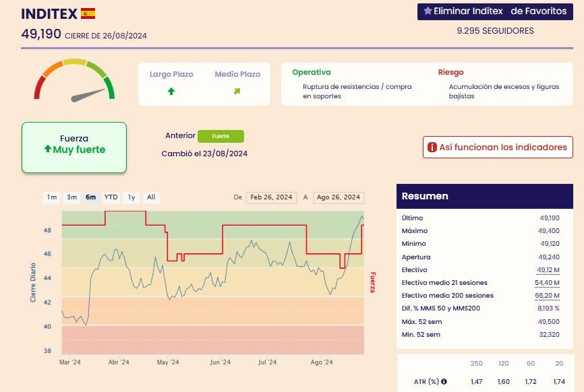Remove Inditex from favorites button
Image resolution: width=584 pixels, height=392 pixels.
[x=495, y=11]
